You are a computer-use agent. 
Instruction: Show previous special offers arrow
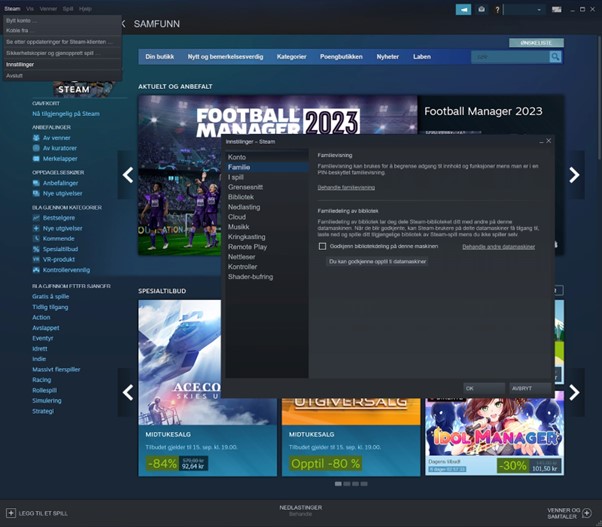click(x=128, y=392)
